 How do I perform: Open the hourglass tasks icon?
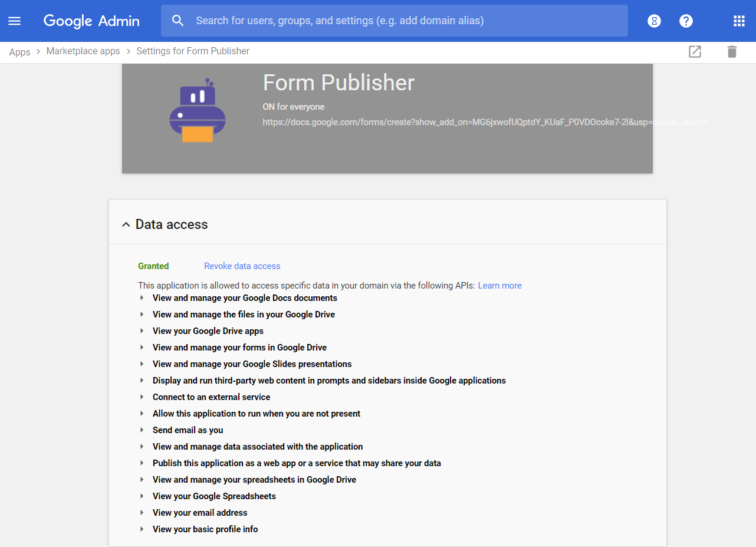tap(654, 21)
